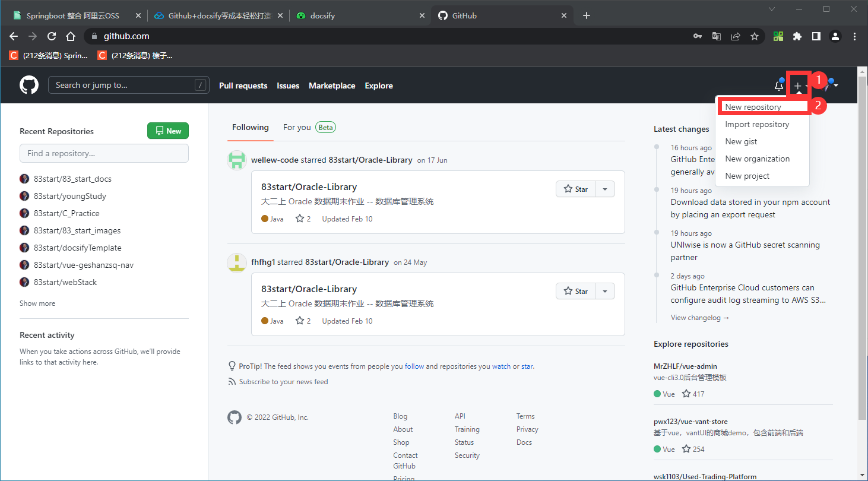This screenshot has width=868, height=481.
Task: Open the footer Docs link
Action: (524, 442)
